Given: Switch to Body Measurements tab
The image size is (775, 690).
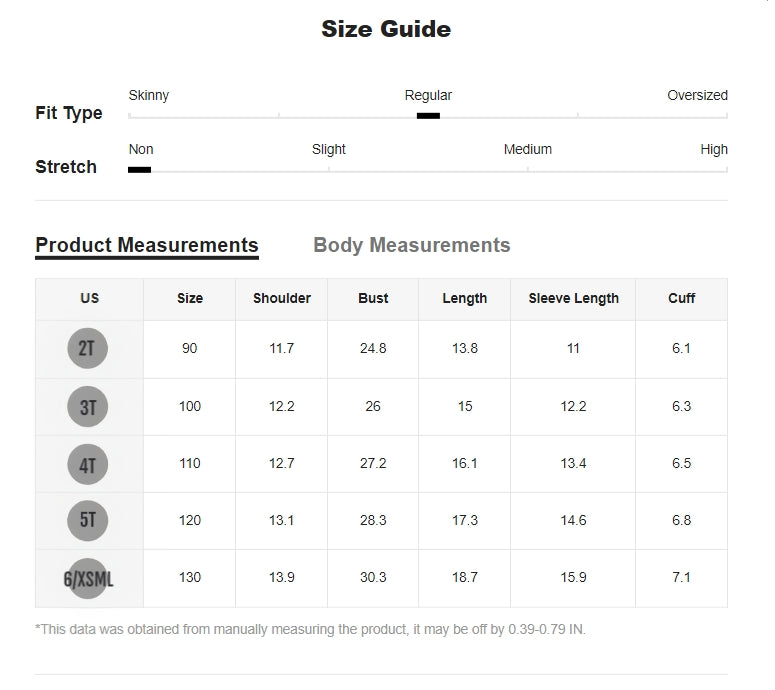Looking at the screenshot, I should 411,245.
